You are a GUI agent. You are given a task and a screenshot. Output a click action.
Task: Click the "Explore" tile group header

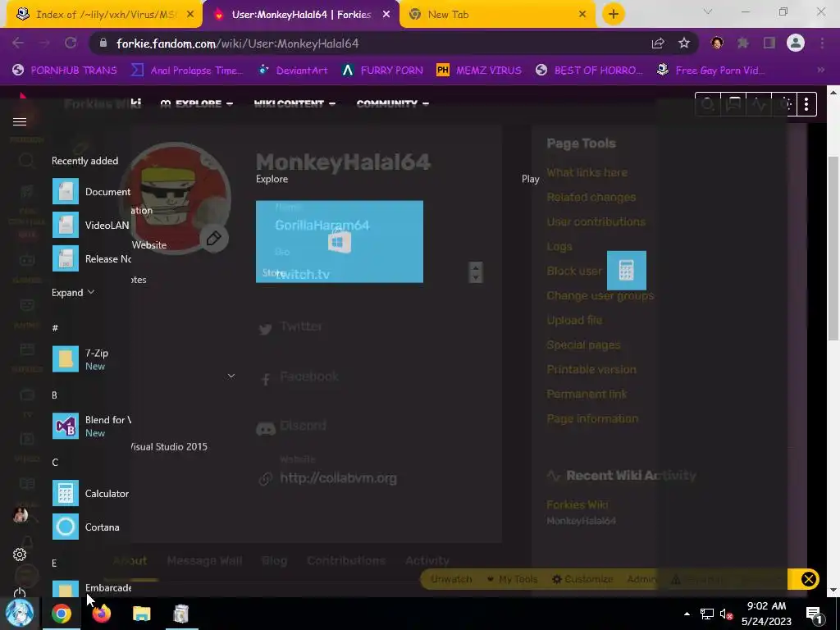pyautogui.click(x=272, y=179)
